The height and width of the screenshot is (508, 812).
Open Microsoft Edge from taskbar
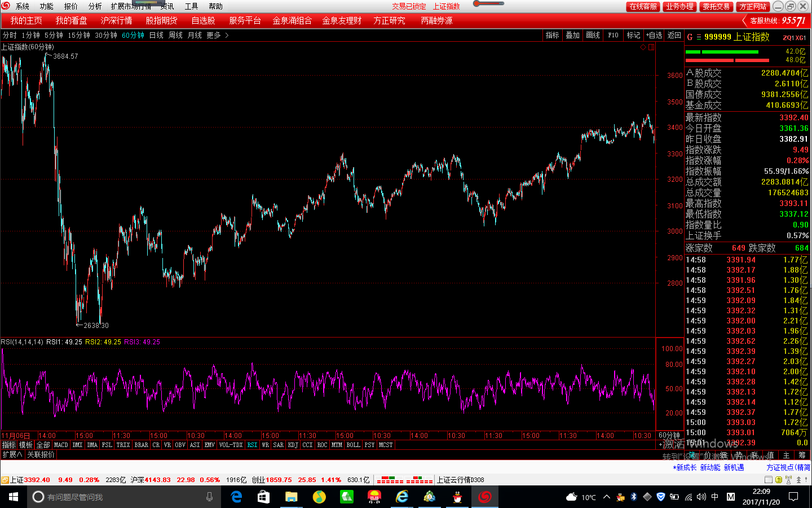click(x=236, y=497)
